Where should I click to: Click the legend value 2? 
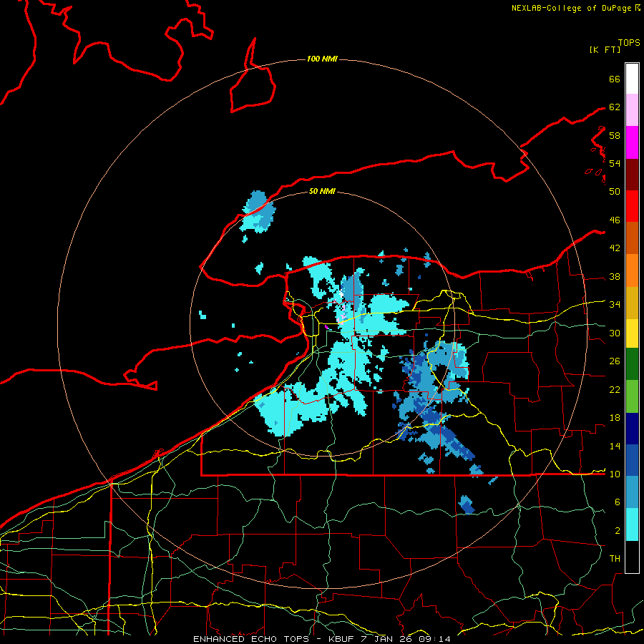tap(618, 531)
